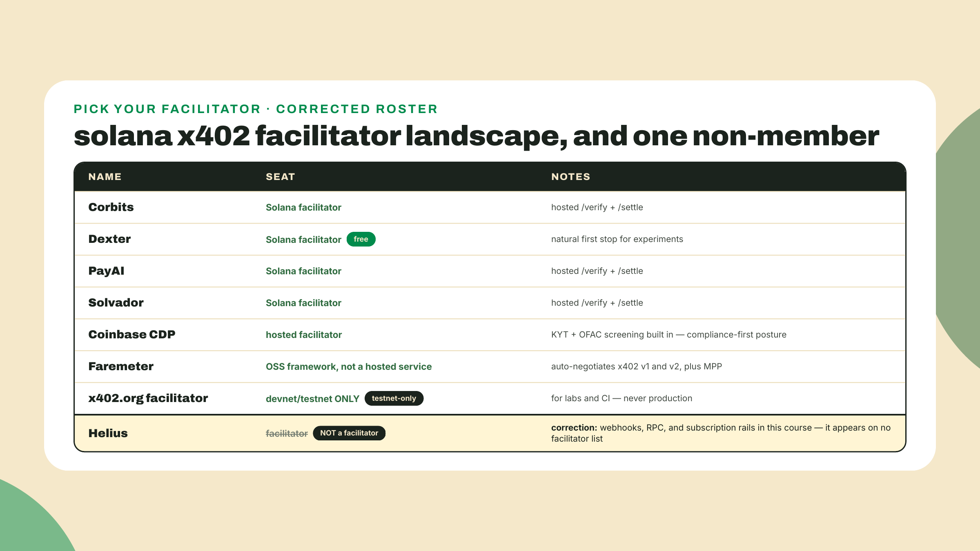Click 'hosted facilitator' in the Coinbase CDP row

[x=304, y=335]
